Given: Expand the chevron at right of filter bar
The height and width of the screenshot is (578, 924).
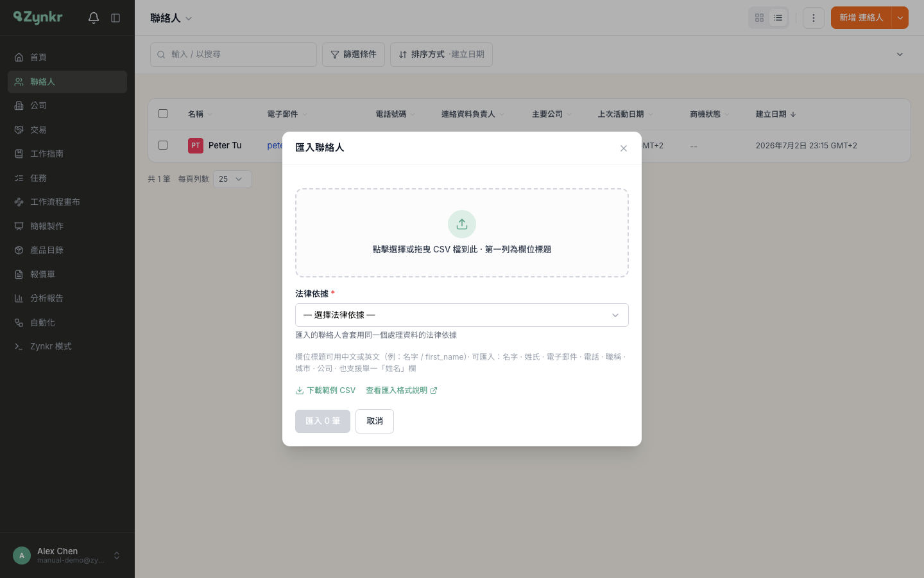Looking at the screenshot, I should (x=900, y=55).
